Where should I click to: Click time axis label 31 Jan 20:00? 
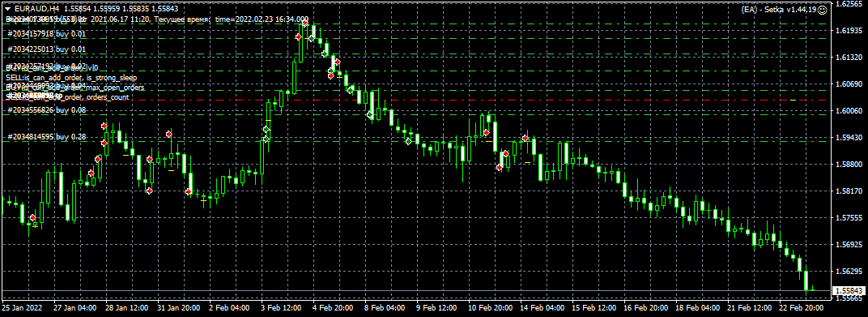click(179, 307)
